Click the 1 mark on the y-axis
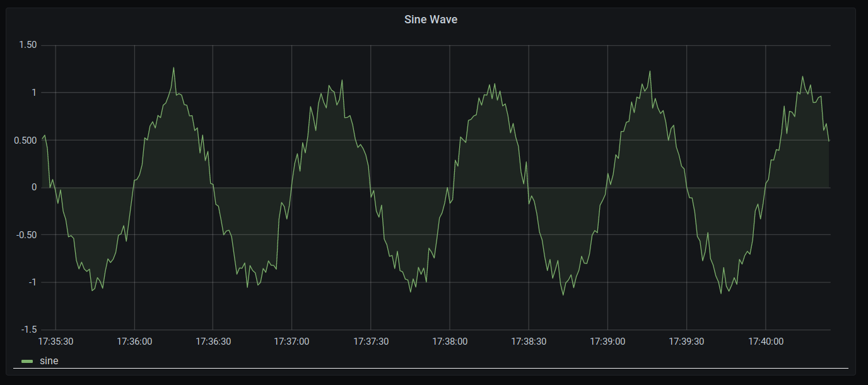868x385 pixels. (33, 92)
